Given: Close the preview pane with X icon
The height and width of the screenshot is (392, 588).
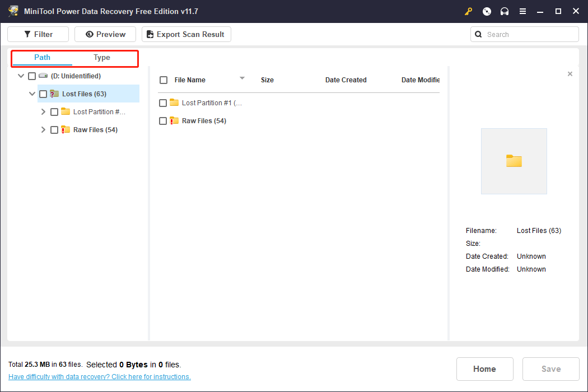Looking at the screenshot, I should tap(570, 74).
